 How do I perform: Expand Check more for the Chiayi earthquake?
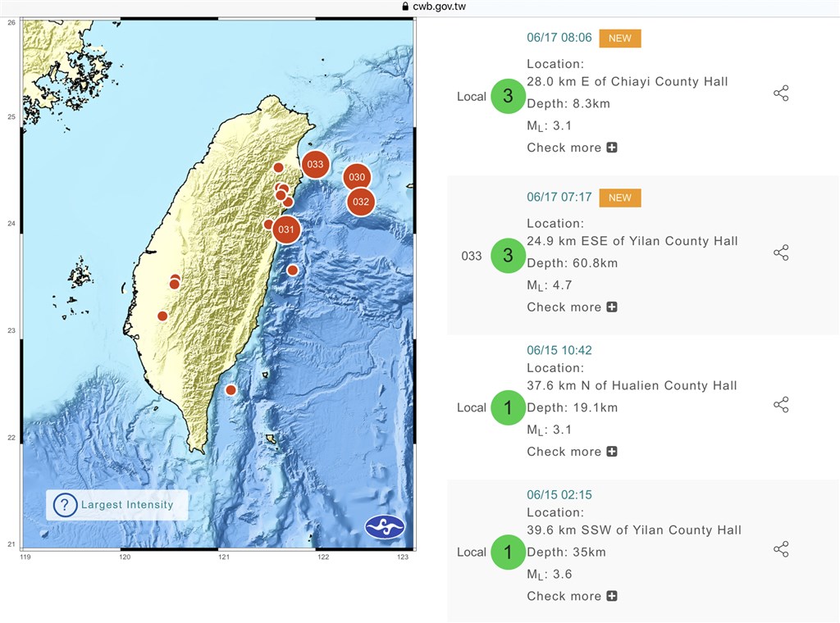click(611, 148)
